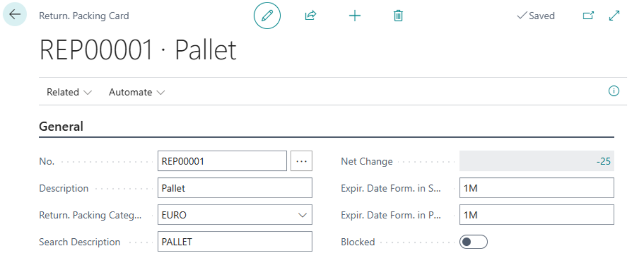Click the trash delete icon

point(398,16)
